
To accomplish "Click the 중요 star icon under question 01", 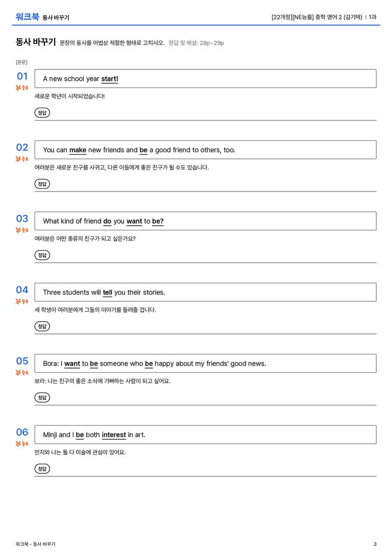I will pyautogui.click(x=18, y=87).
